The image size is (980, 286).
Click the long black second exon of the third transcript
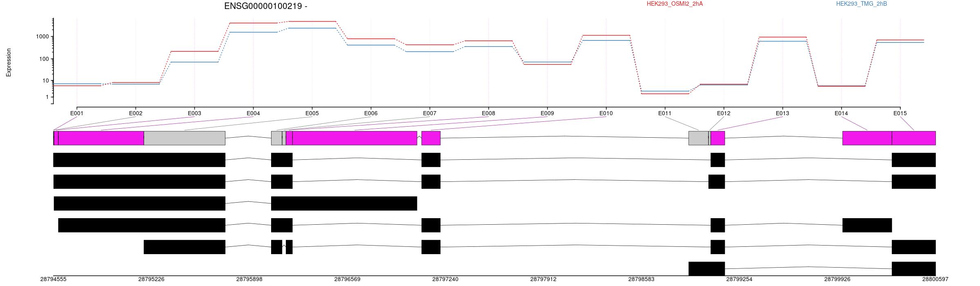344,203
